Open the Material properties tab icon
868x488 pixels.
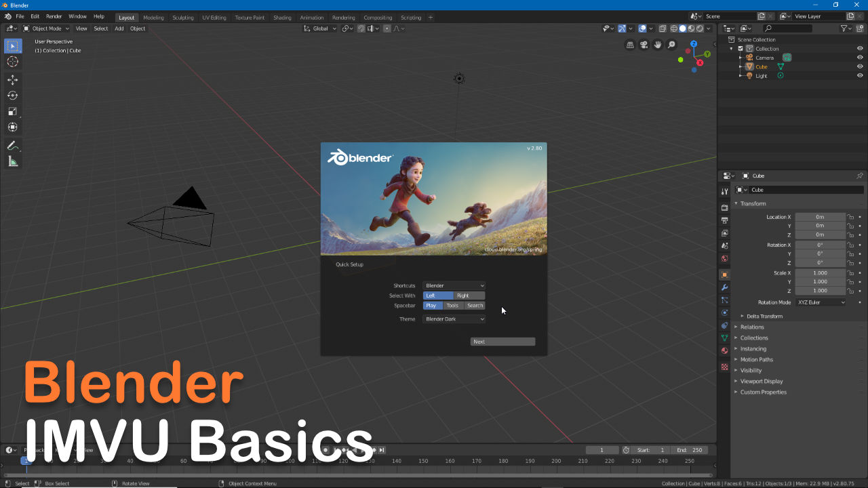click(725, 350)
